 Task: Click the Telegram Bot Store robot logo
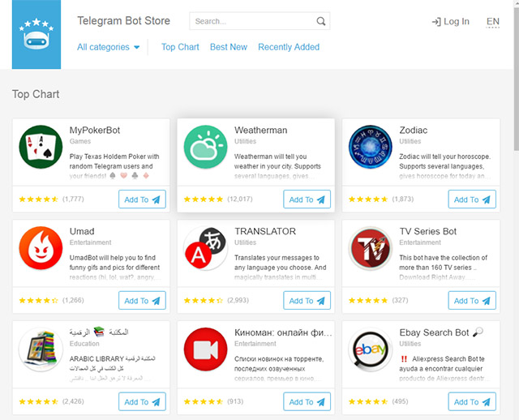pyautogui.click(x=36, y=34)
